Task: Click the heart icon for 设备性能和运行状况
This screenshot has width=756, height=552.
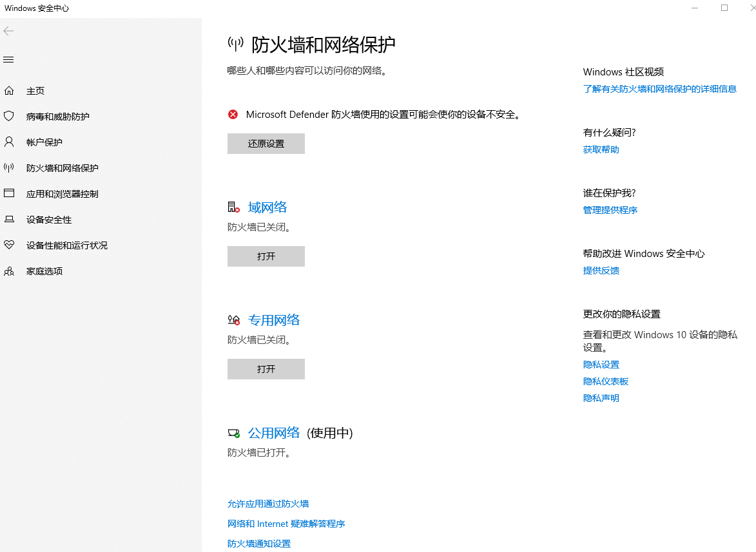Action: (x=8, y=245)
